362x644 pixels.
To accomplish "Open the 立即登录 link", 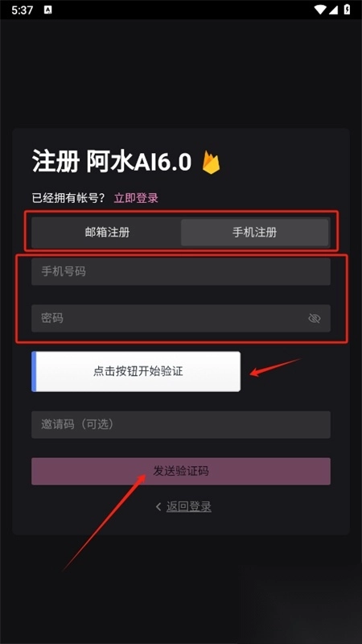I will coord(136,198).
